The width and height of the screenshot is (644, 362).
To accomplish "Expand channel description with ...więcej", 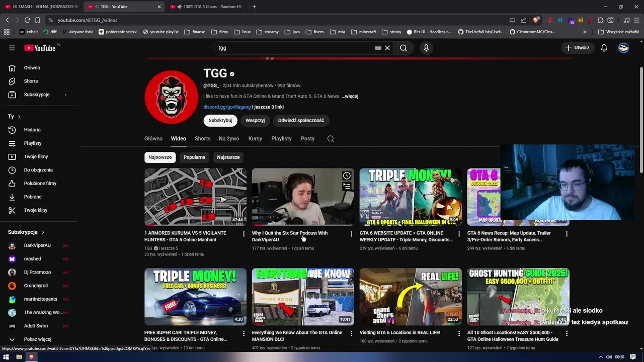I will tap(350, 96).
